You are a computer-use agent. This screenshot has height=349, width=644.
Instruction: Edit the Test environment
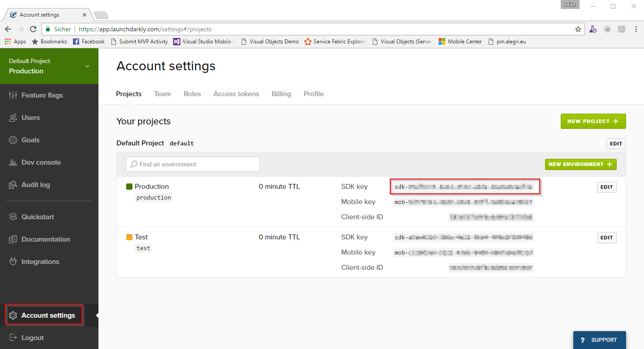pyautogui.click(x=606, y=238)
